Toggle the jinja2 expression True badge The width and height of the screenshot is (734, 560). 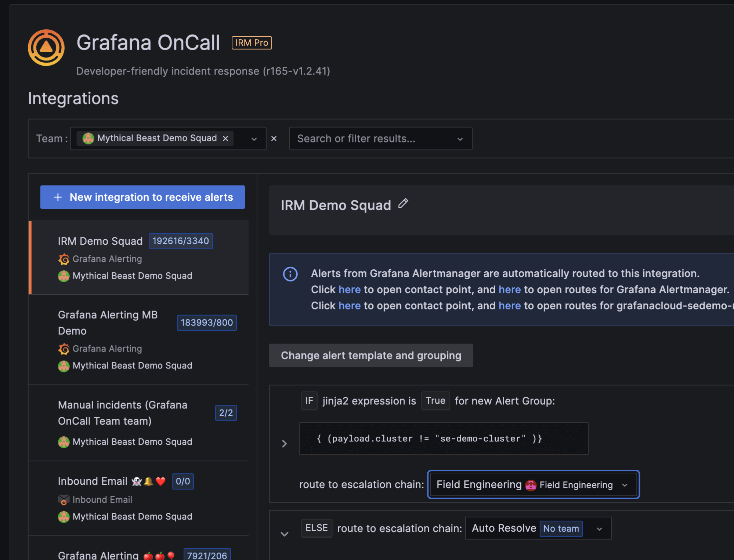coord(435,401)
